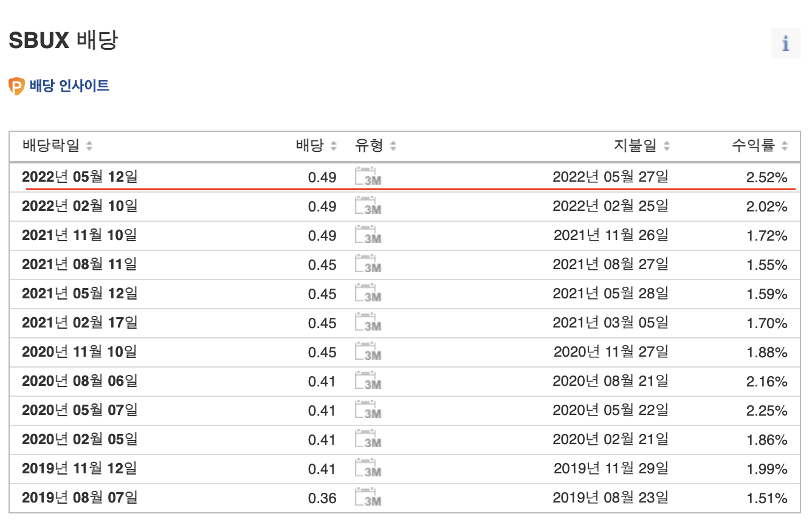This screenshot has height=525, width=812.
Task: Click 3M type icon in 2022년 05월 12일 row
Action: (368, 177)
